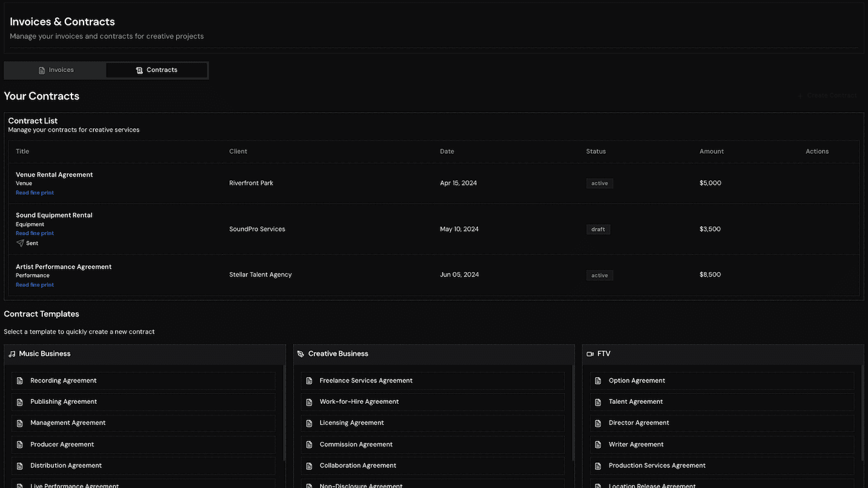Click the Stellar Talent Agency client cell

pos(260,275)
